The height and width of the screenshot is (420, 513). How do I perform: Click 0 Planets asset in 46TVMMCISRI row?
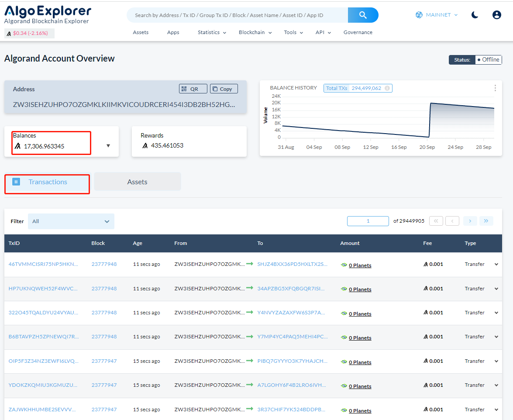tap(360, 265)
